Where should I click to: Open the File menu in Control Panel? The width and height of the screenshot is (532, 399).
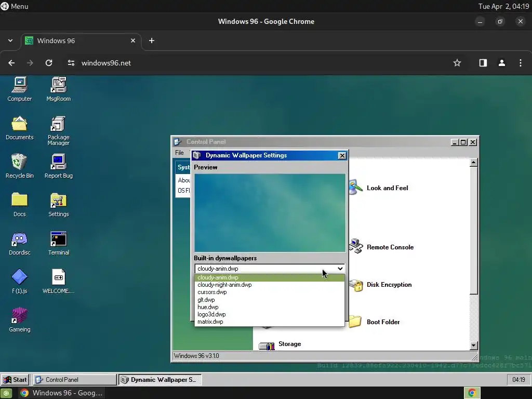click(x=179, y=153)
